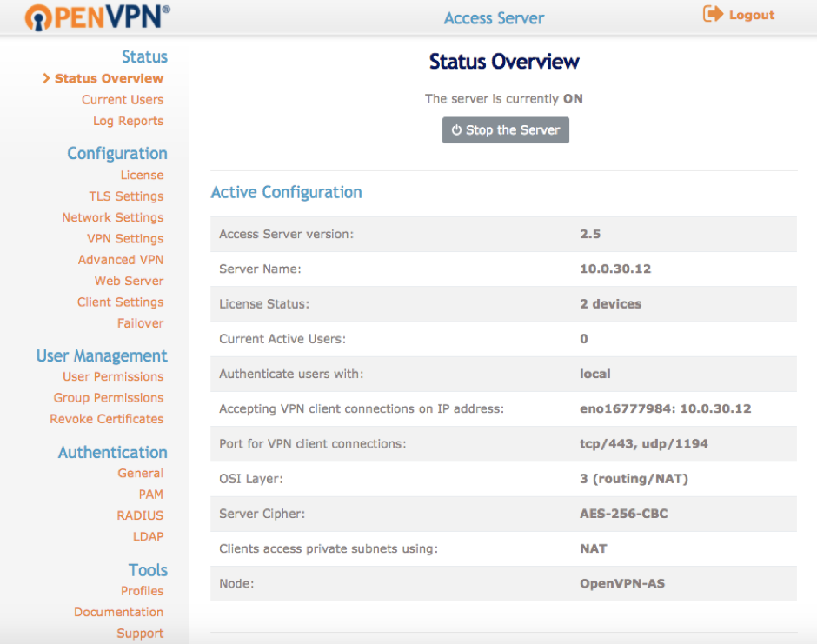
Task: Click the Server Name value 10.0.30.12
Action: tap(615, 269)
